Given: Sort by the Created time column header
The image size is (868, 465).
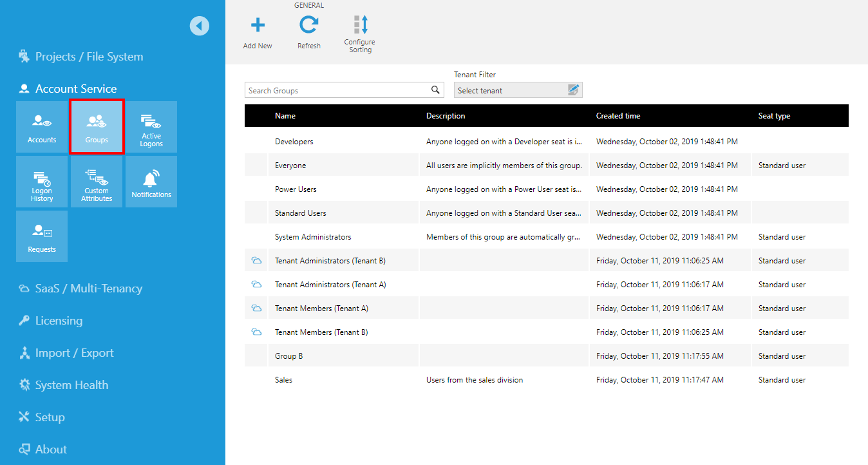Looking at the screenshot, I should [x=618, y=116].
